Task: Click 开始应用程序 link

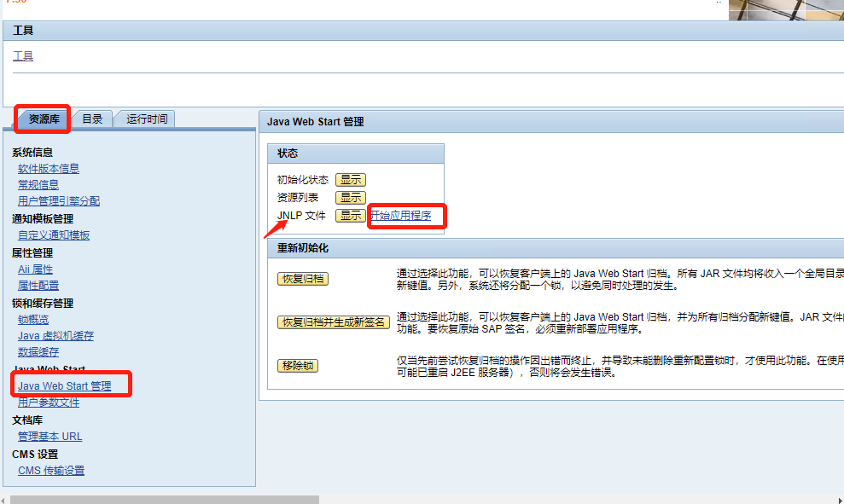Action: tap(400, 216)
